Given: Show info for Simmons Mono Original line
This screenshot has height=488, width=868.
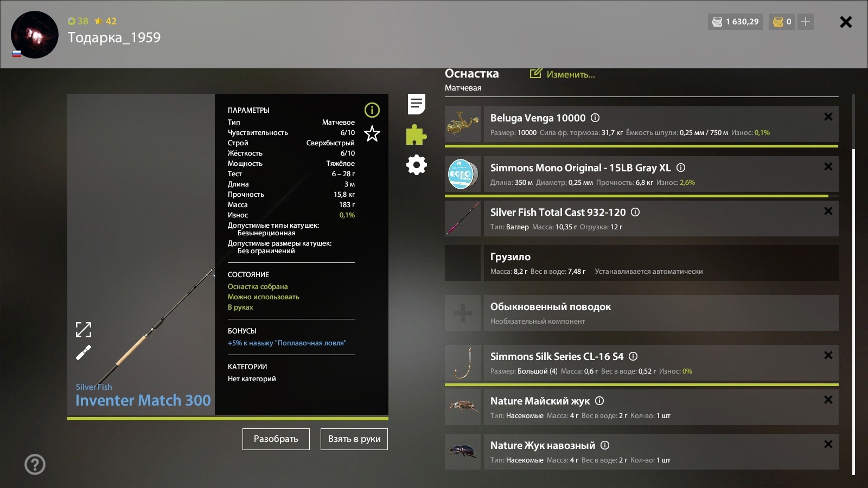Looking at the screenshot, I should (681, 168).
